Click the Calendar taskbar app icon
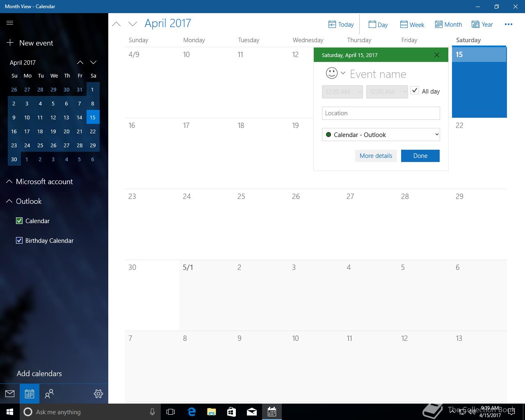 pos(272,412)
